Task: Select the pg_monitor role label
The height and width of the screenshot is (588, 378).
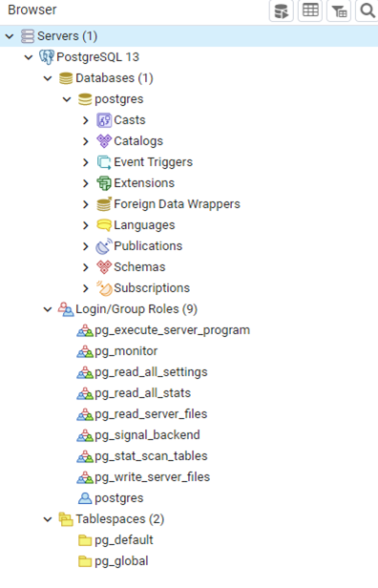Action: 126,351
